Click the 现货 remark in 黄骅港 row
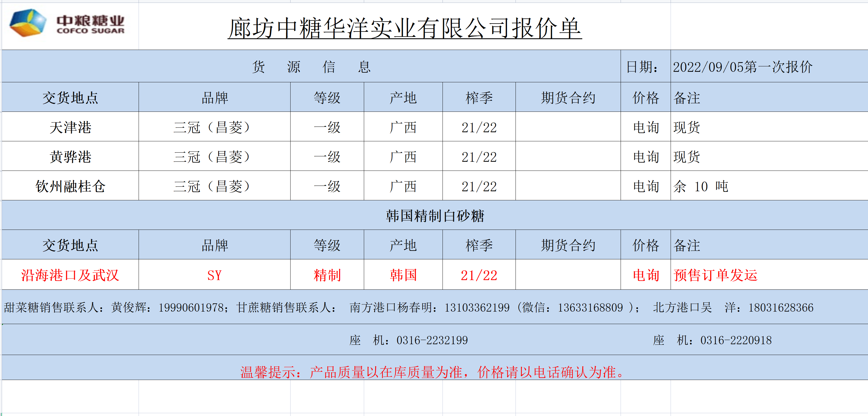The height and width of the screenshot is (416, 868). point(687,157)
